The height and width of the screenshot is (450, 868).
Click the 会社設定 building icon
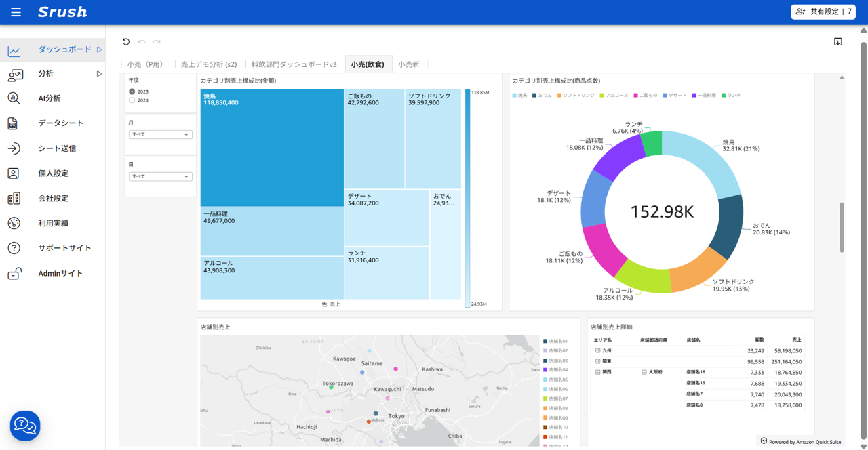(x=14, y=199)
